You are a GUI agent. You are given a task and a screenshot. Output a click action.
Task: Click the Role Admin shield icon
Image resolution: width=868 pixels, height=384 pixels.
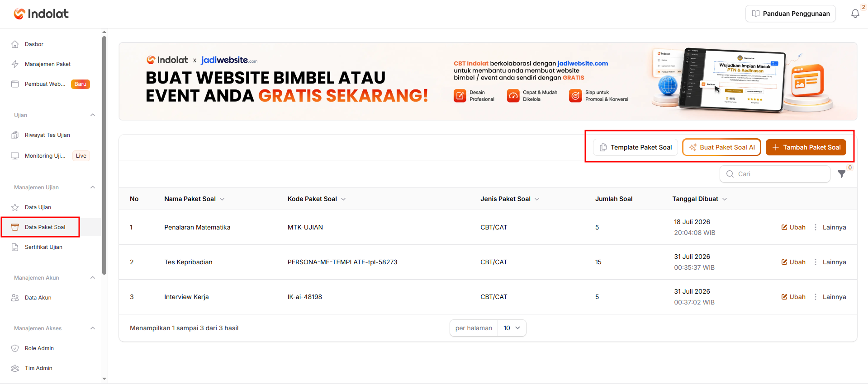click(15, 348)
